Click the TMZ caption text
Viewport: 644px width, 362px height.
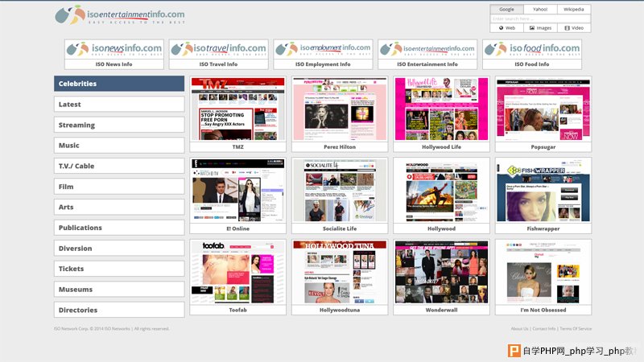point(237,146)
